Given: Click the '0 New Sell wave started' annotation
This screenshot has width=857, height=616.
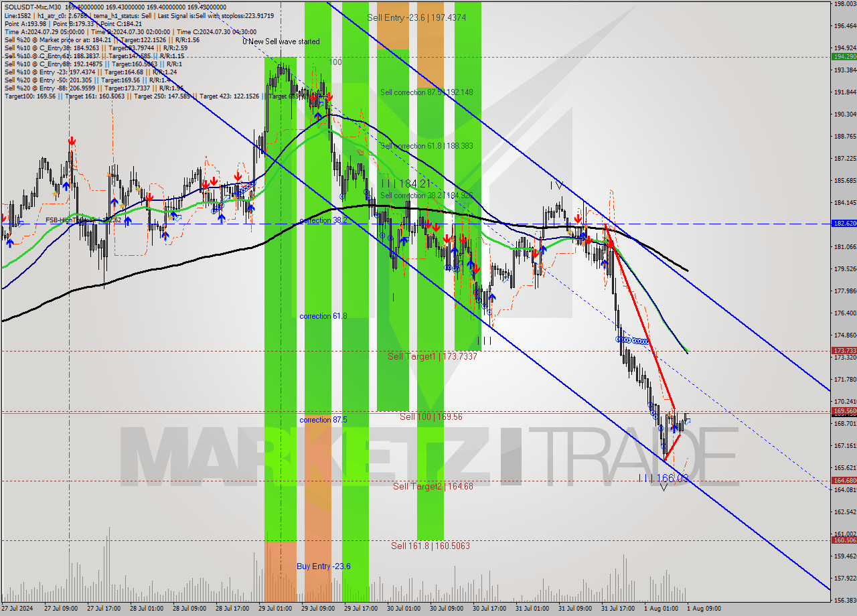Looking at the screenshot, I should pyautogui.click(x=281, y=42).
